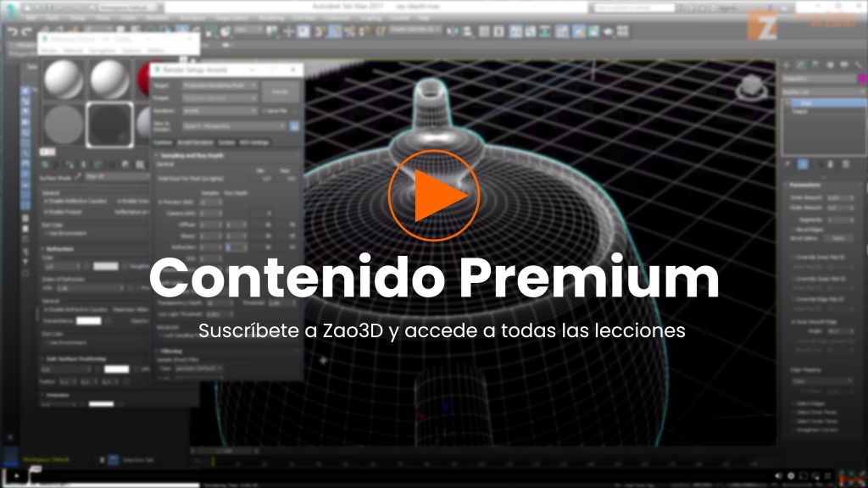Click the small play icon in the bottom-left player bar
This screenshot has width=868, height=488.
pyautogui.click(x=17, y=475)
